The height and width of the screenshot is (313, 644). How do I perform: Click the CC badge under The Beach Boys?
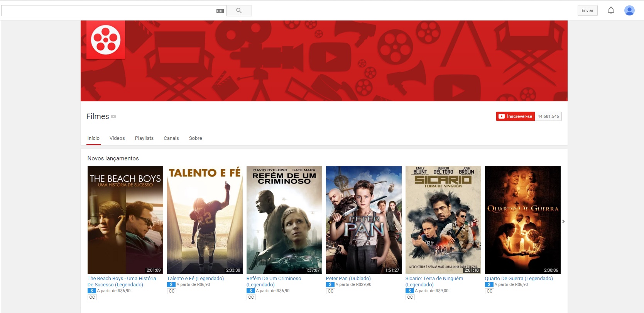92,297
